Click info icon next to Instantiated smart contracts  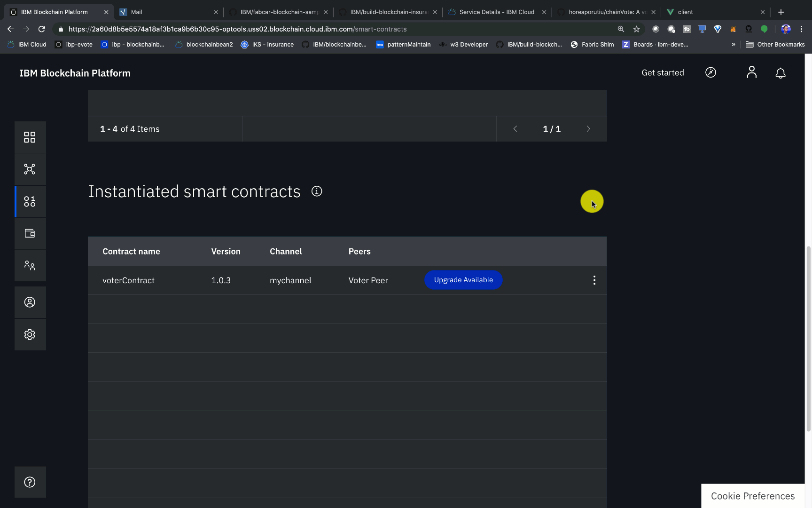pyautogui.click(x=317, y=191)
